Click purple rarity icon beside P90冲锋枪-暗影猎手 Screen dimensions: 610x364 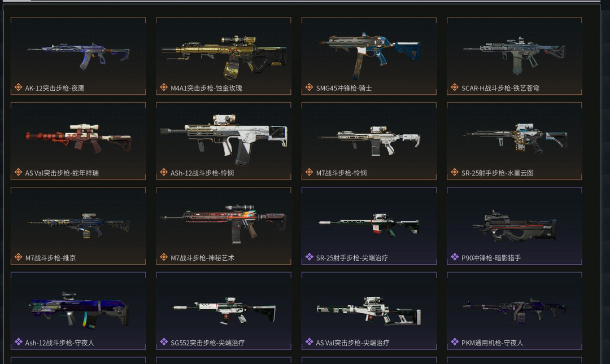455,257
